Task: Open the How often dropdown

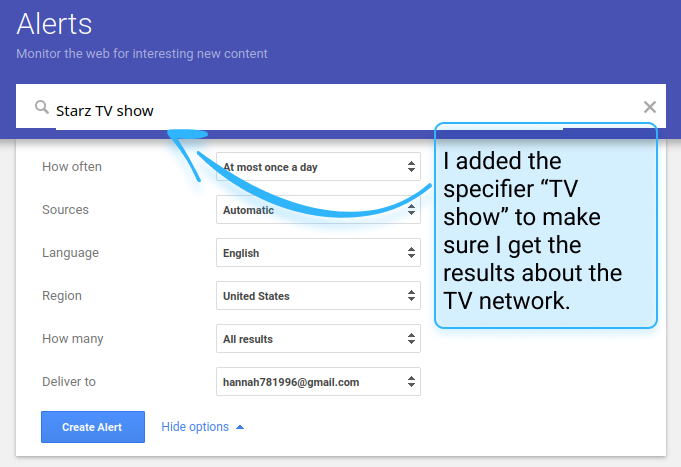Action: click(318, 167)
